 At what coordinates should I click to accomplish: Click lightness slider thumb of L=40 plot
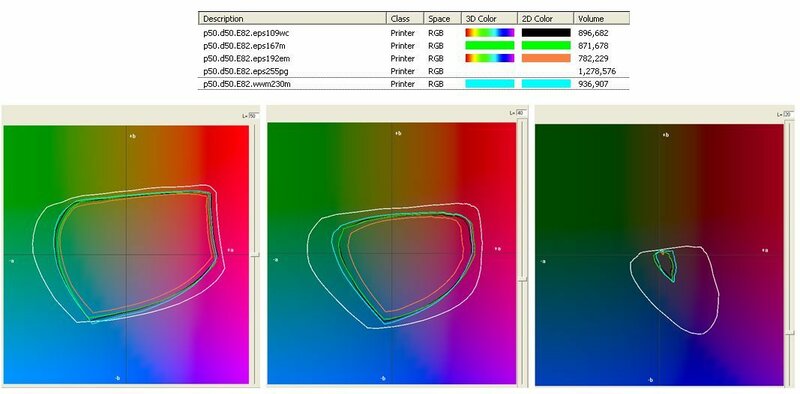pos(522,279)
